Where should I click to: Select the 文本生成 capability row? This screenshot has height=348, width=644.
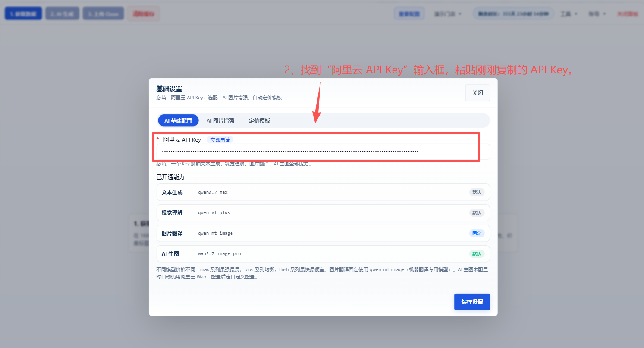[x=323, y=192]
